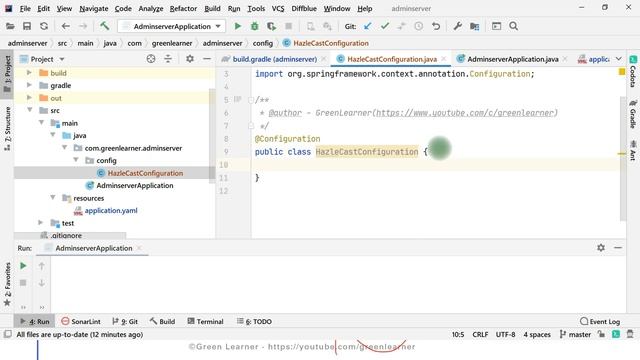
Task: Open Run panel gear settings
Action: point(601,248)
